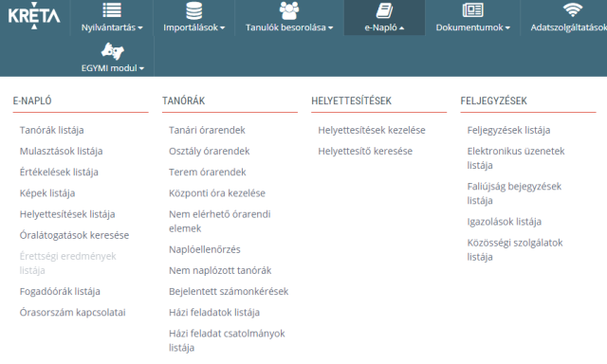607x364 pixels.
Task: Click the KRÉTA logo
Action: (x=34, y=16)
